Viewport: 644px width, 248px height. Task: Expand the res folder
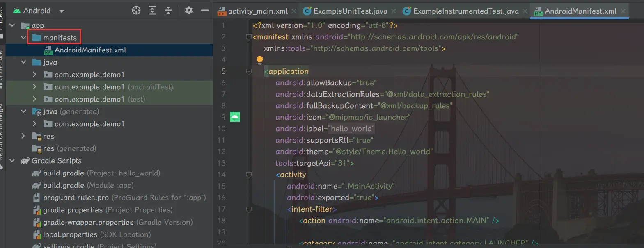(23, 136)
